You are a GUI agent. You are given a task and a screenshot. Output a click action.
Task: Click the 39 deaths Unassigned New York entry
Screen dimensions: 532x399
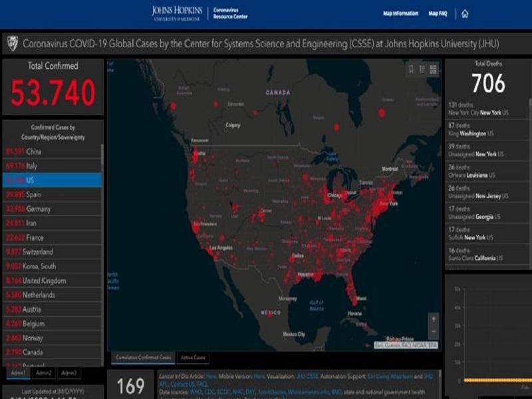click(487, 150)
